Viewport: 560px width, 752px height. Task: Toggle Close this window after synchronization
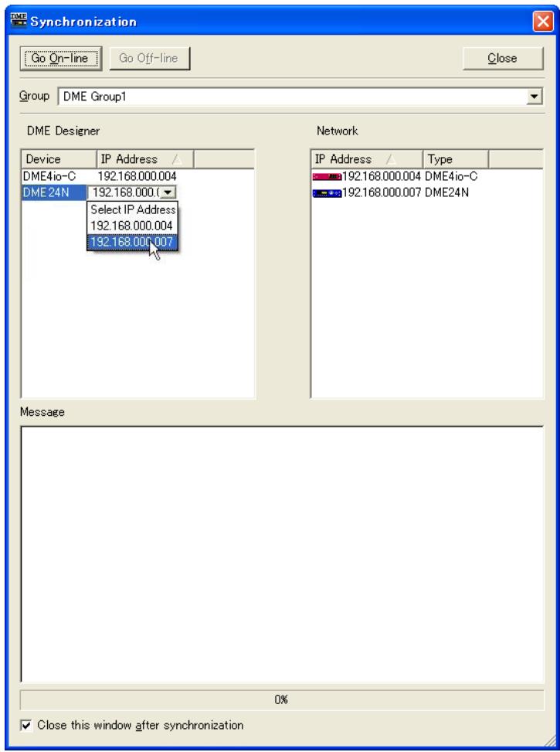point(26,725)
